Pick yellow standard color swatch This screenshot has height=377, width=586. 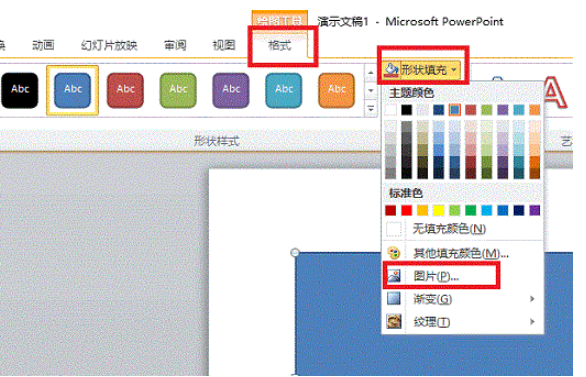[x=439, y=210]
